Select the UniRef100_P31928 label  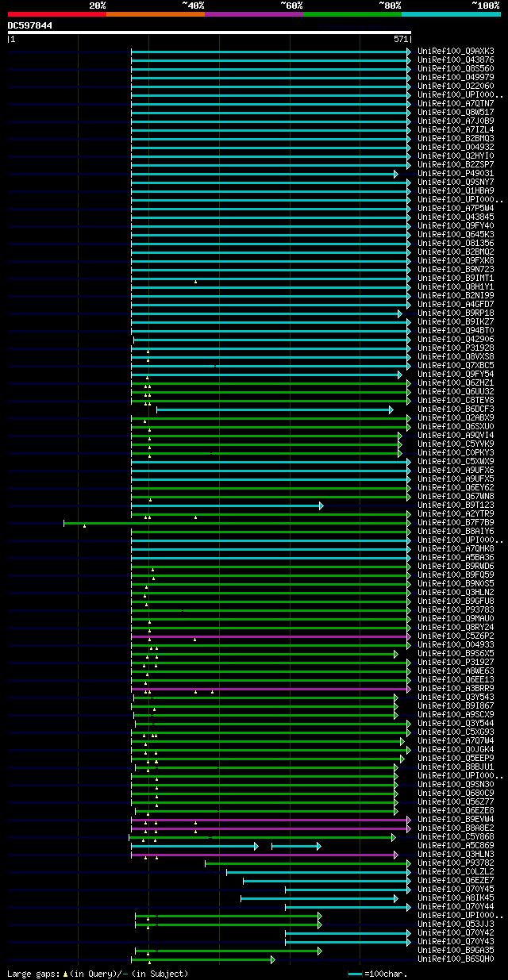tap(456, 348)
